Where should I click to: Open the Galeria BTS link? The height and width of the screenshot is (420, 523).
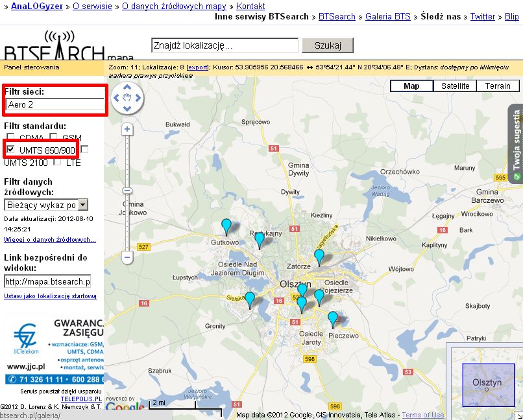(x=388, y=16)
